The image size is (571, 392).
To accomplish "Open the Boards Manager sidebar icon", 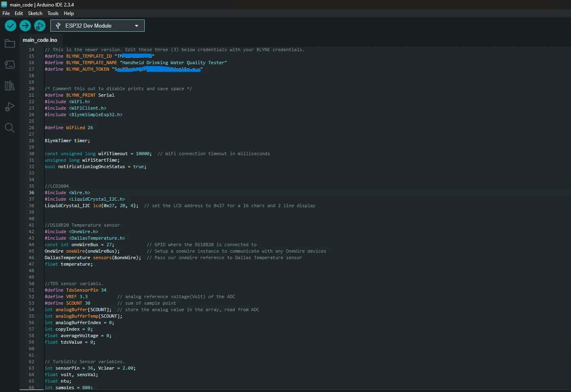I will 10,65.
